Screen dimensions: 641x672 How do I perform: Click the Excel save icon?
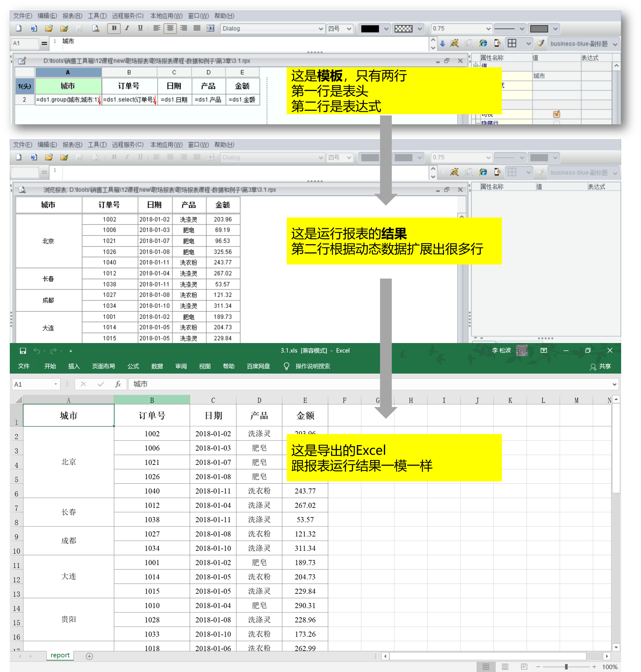pos(23,351)
